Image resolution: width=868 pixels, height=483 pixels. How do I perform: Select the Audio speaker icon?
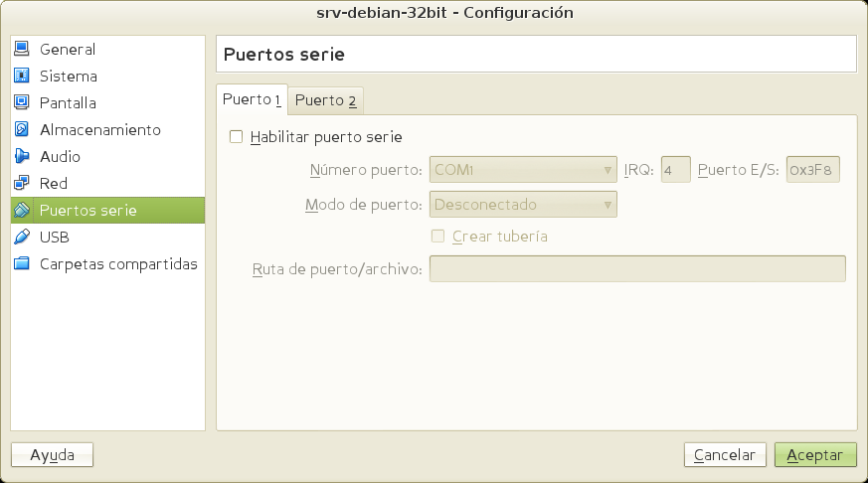tap(22, 156)
